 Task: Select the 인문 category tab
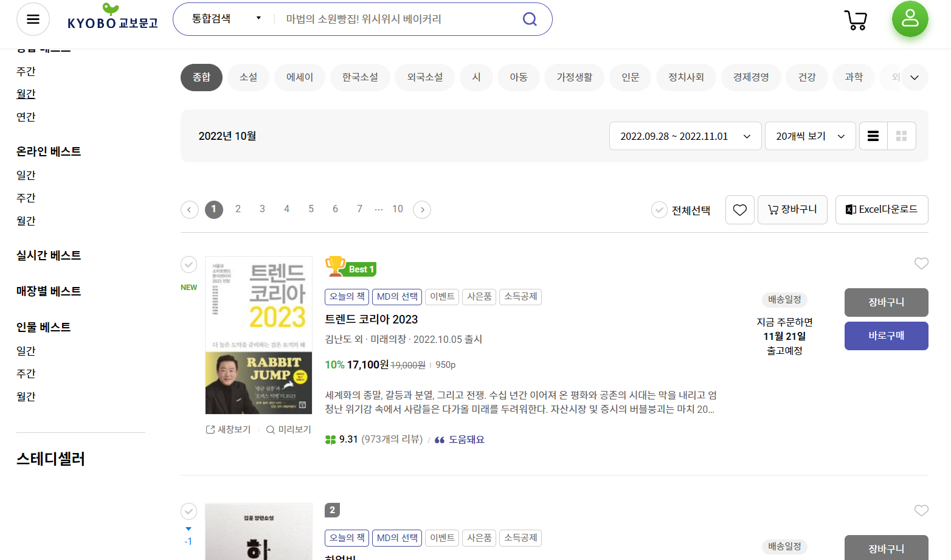(x=631, y=77)
